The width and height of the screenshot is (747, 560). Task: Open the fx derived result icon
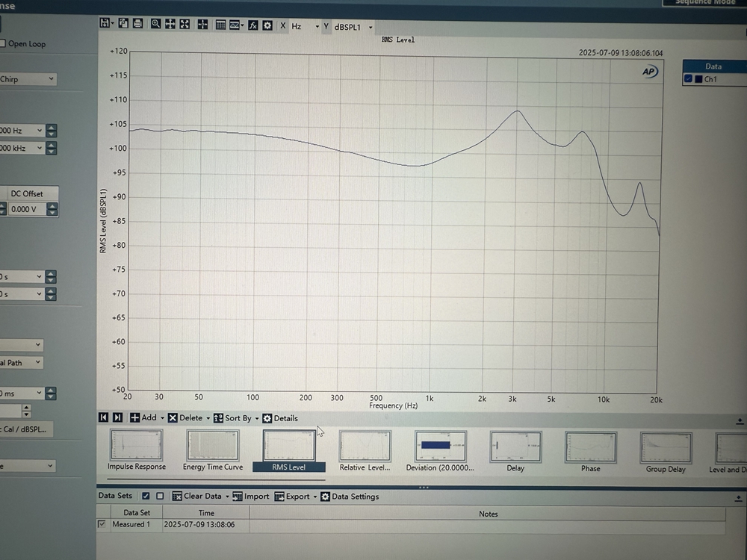[253, 25]
